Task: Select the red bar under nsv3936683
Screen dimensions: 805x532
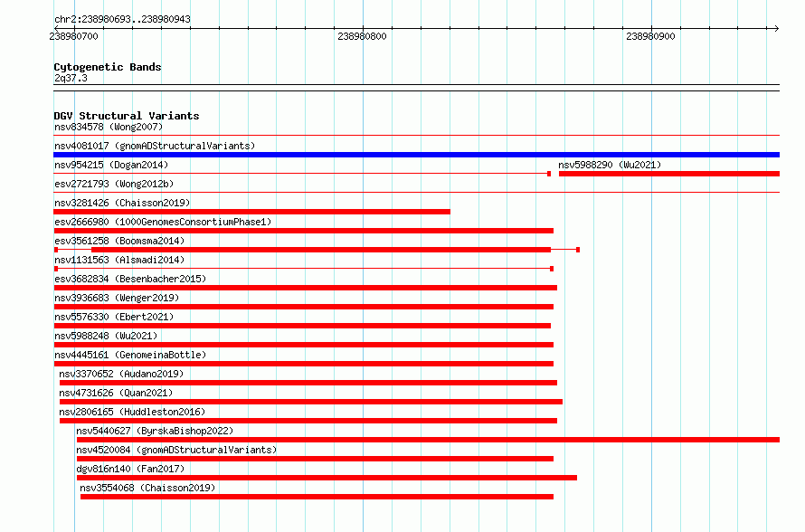Action: [x=303, y=307]
